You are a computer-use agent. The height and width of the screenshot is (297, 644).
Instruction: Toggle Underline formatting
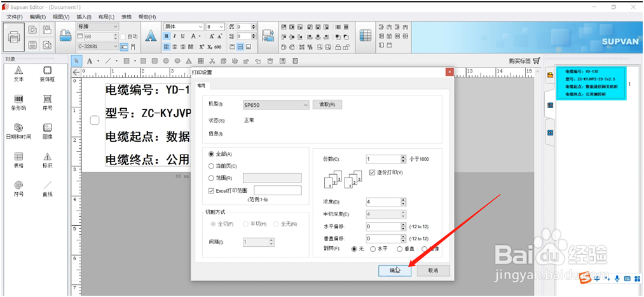pyautogui.click(x=182, y=36)
